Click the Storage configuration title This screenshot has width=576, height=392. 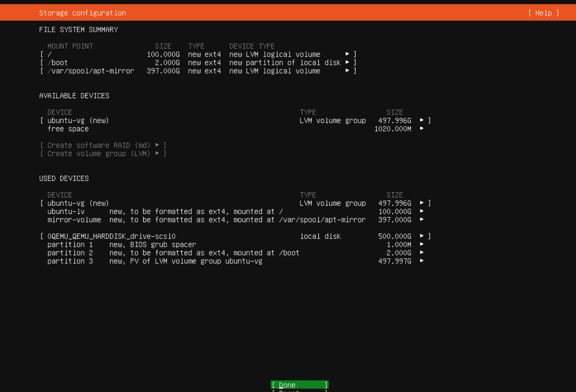tap(83, 13)
